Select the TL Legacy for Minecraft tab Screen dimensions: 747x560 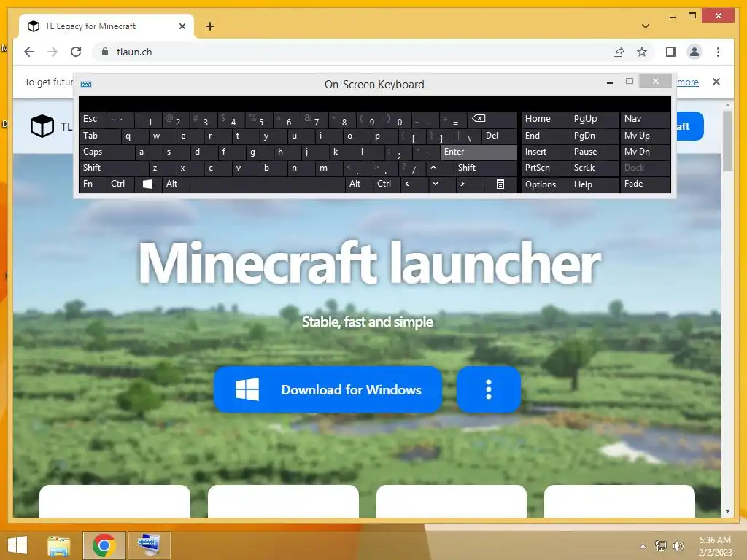tap(107, 26)
